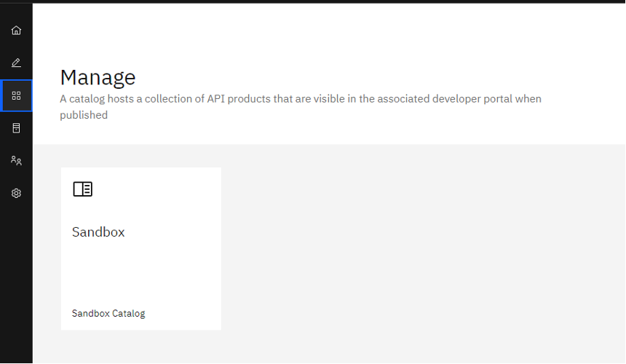
Task: Click the 'Sandbox Catalog' caption text
Action: [108, 314]
